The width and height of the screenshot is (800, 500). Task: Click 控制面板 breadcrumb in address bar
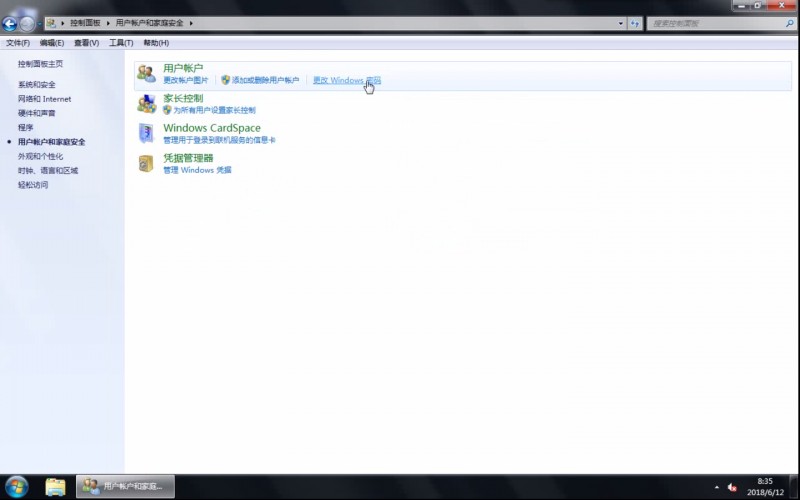point(85,23)
